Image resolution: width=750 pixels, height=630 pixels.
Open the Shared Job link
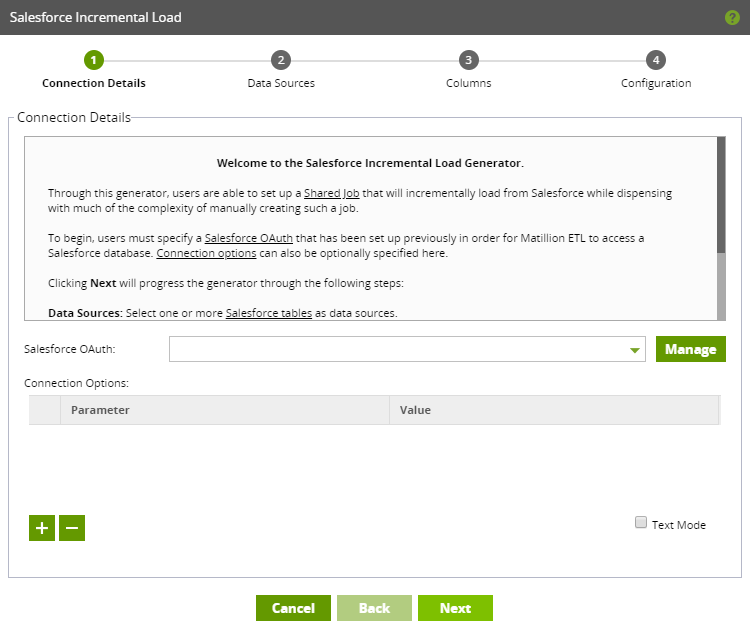coord(331,193)
